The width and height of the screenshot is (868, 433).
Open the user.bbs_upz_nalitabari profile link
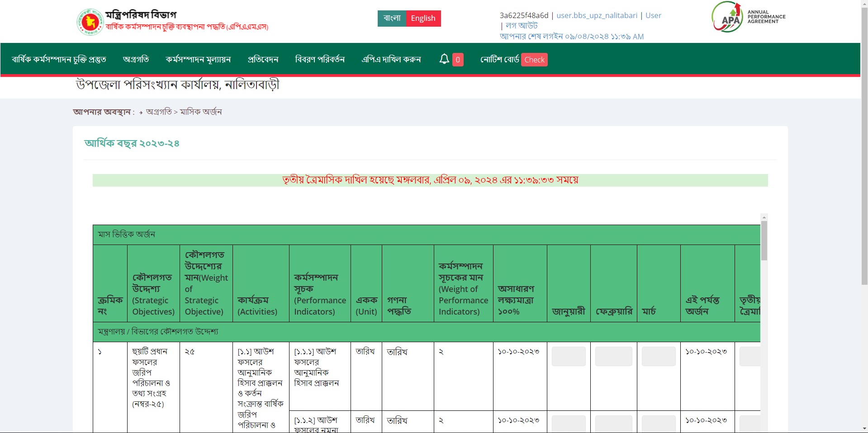pyautogui.click(x=597, y=15)
